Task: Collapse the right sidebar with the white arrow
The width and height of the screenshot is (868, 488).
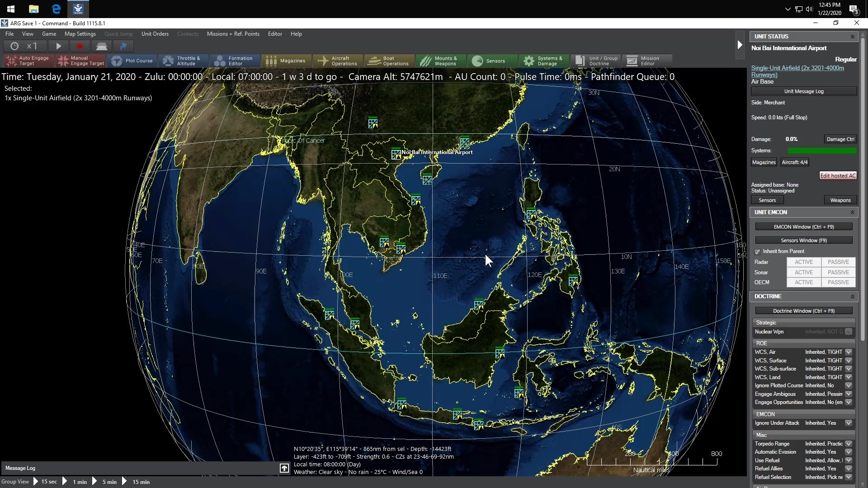Action: (740, 45)
